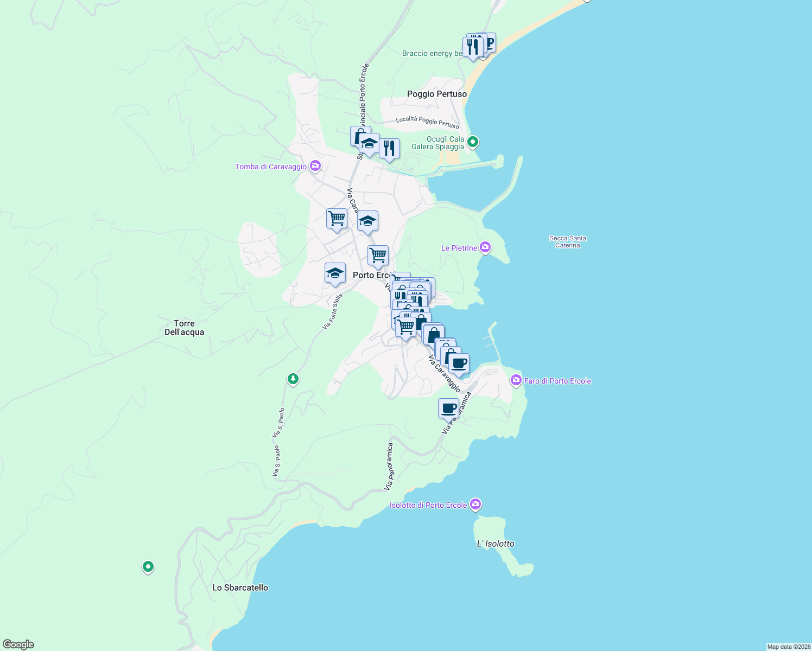Open the Google logo link

coord(18,644)
